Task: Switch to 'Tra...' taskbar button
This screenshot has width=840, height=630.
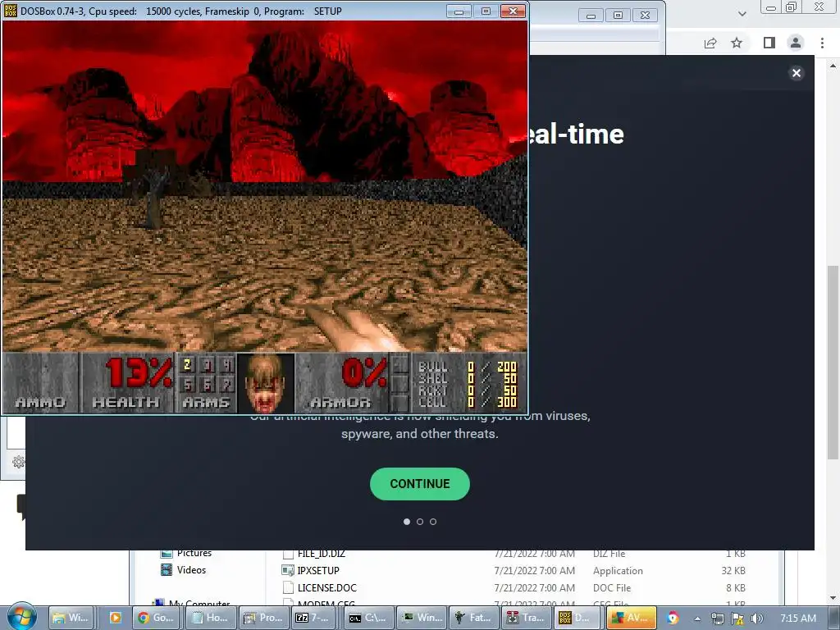Action: pyautogui.click(x=526, y=618)
